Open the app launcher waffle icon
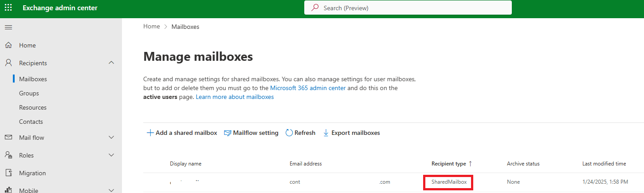 (x=8, y=8)
